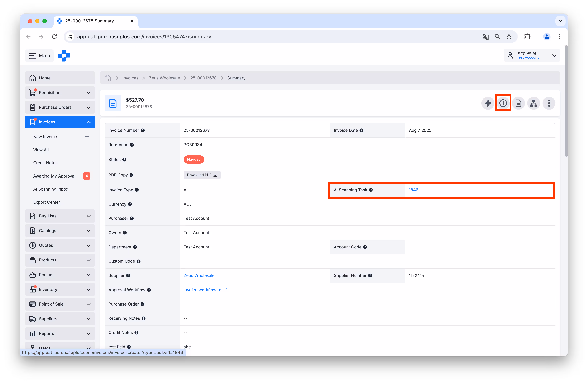Screen dimensions: 588x383
Task: Open the hierarchy workflow icon
Action: coord(534,103)
